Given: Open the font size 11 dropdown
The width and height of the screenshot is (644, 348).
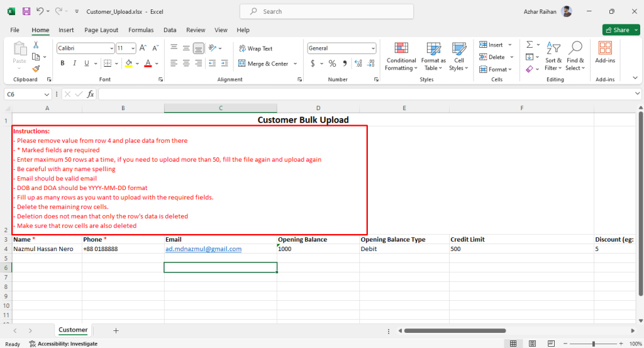Looking at the screenshot, I should 133,48.
